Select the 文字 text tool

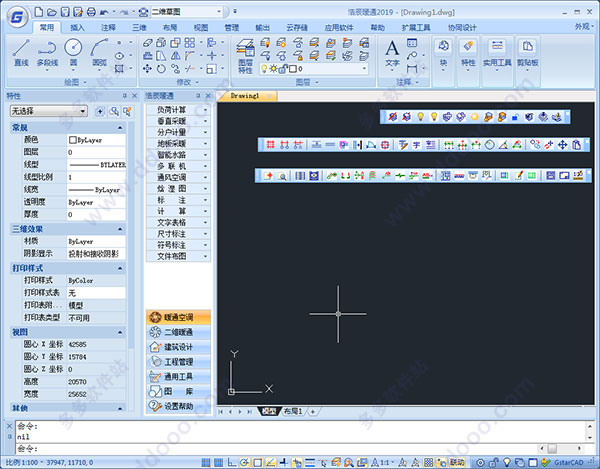click(x=392, y=54)
